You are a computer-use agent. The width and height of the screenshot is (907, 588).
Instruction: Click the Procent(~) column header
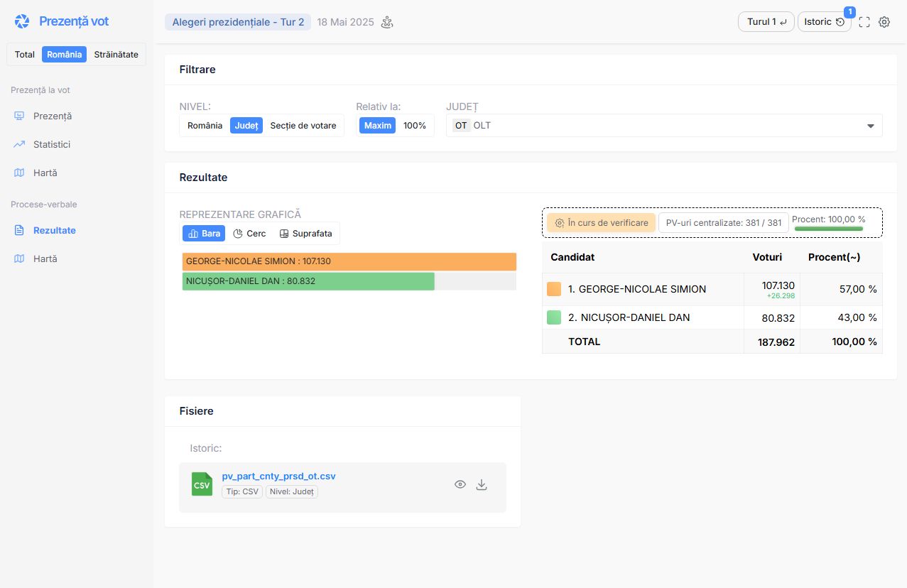834,257
